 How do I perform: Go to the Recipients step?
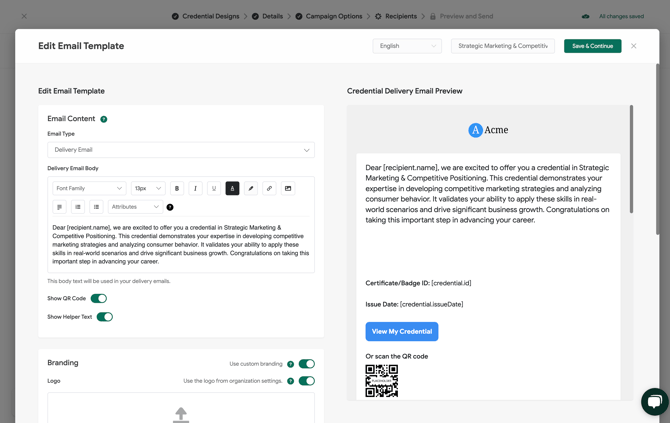(396, 16)
